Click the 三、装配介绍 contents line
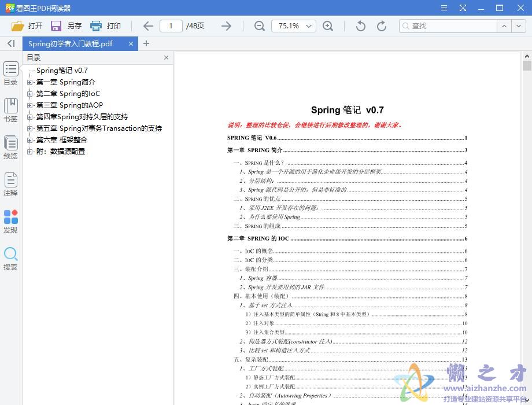 (x=350, y=269)
